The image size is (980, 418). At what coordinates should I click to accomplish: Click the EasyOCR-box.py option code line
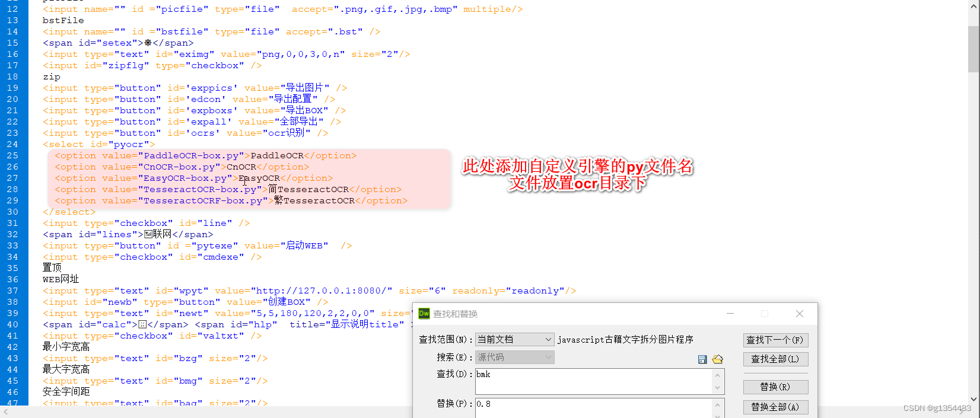coord(194,178)
